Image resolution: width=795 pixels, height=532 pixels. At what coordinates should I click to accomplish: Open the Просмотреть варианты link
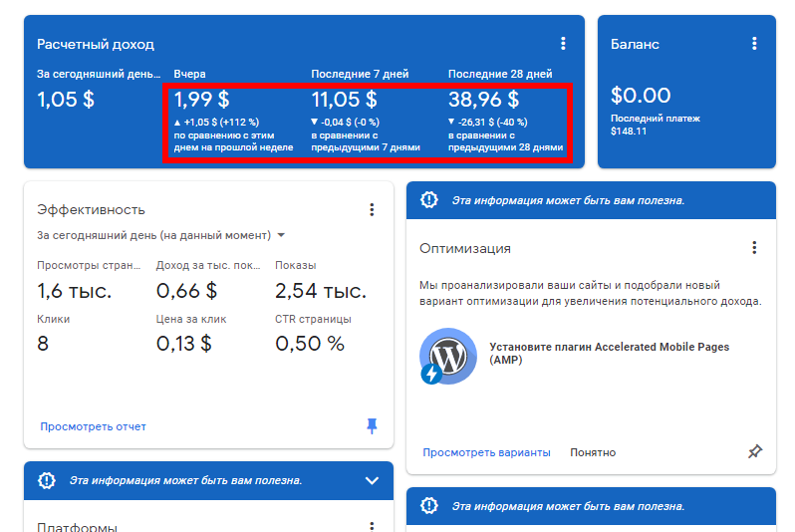pos(486,452)
